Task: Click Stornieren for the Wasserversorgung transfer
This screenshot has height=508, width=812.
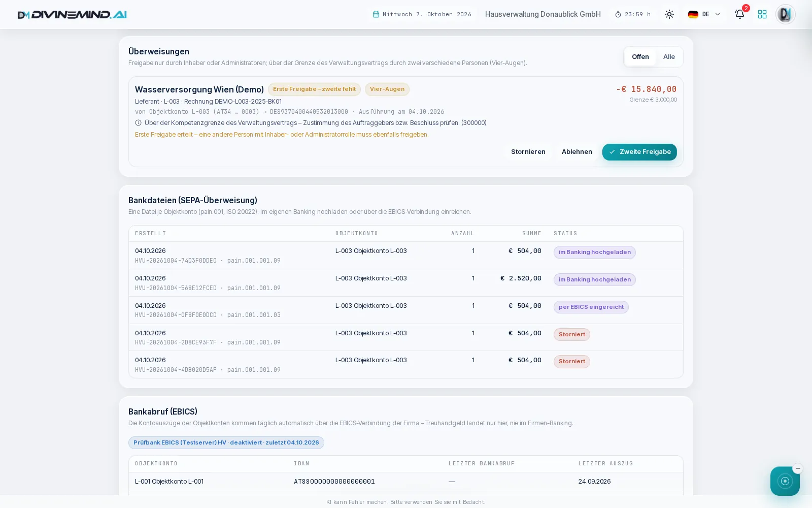Action: (528, 152)
